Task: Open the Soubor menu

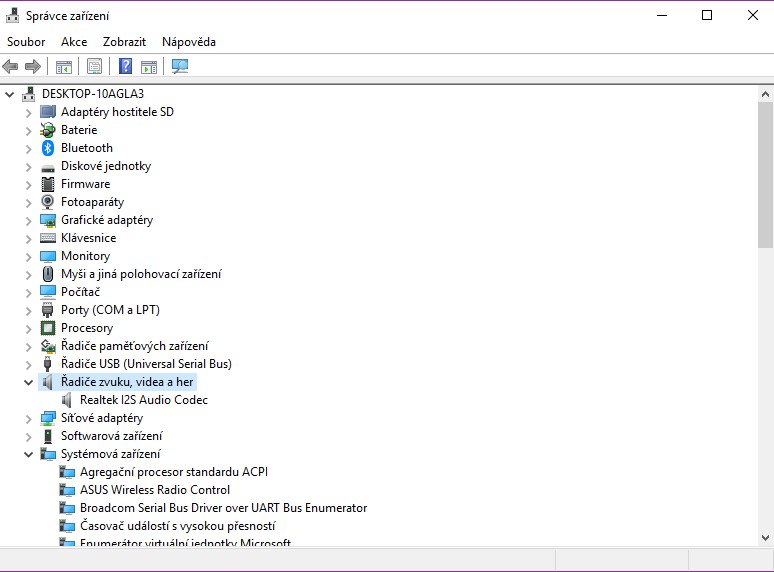Action: click(26, 42)
